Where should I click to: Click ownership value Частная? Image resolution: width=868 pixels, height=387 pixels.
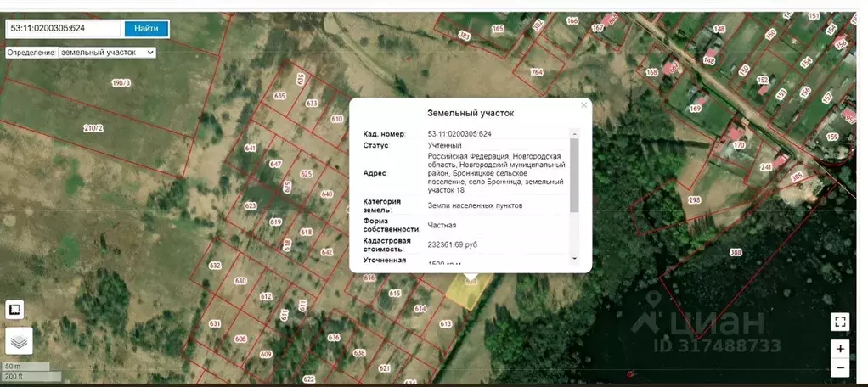click(442, 226)
